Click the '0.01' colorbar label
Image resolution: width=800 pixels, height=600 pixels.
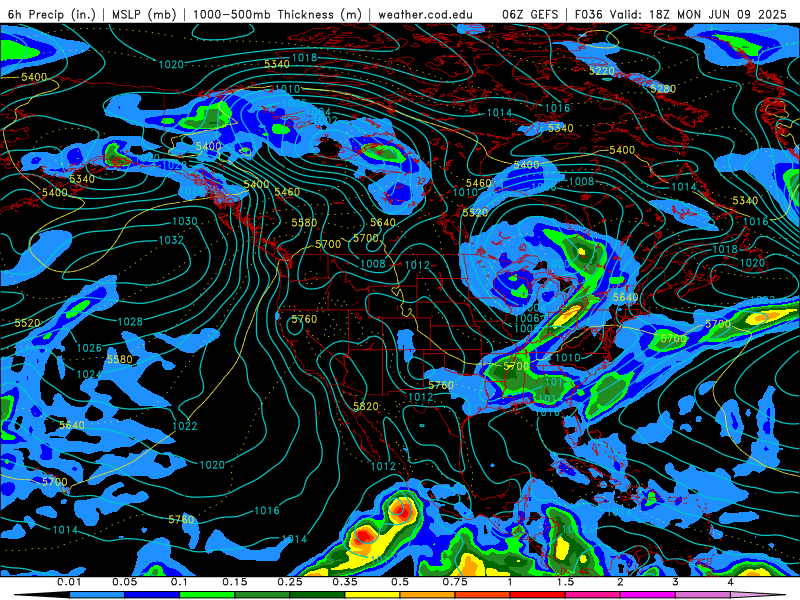pyautogui.click(x=69, y=582)
